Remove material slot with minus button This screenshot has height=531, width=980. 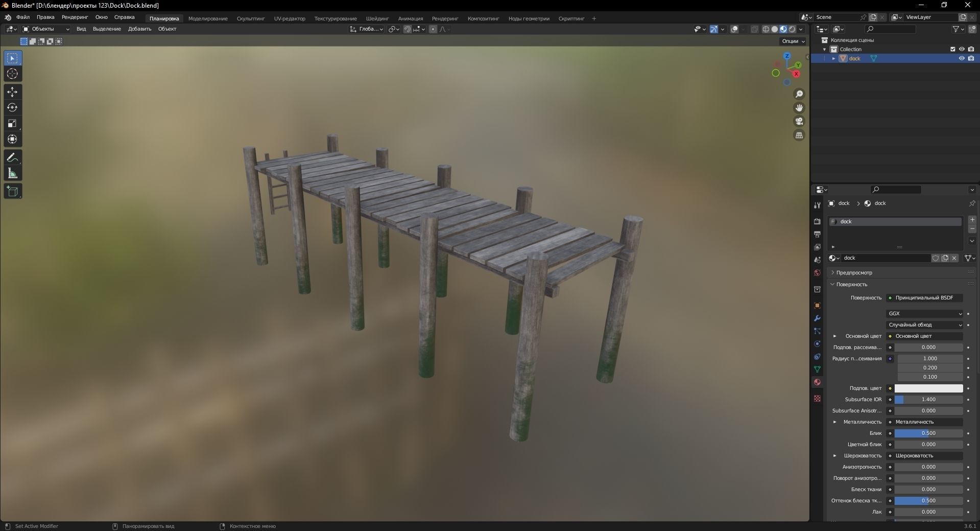[972, 229]
